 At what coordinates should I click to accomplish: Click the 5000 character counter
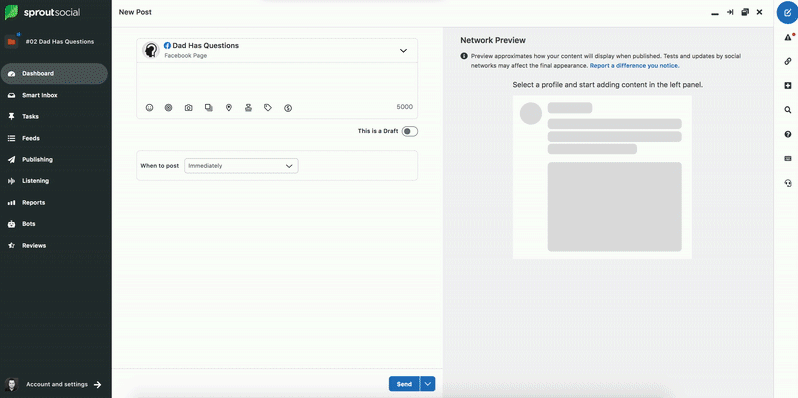pos(405,107)
